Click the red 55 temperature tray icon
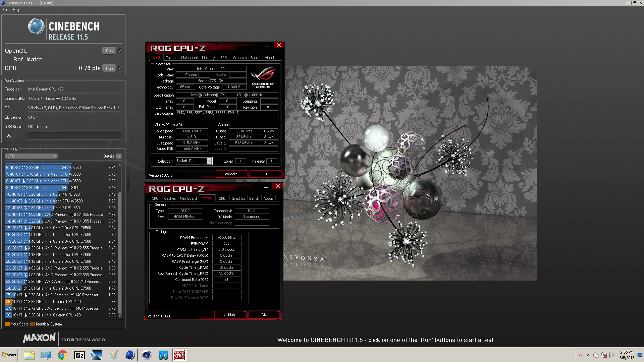Image resolution: width=644 pixels, height=362 pixels. pyautogui.click(x=580, y=355)
